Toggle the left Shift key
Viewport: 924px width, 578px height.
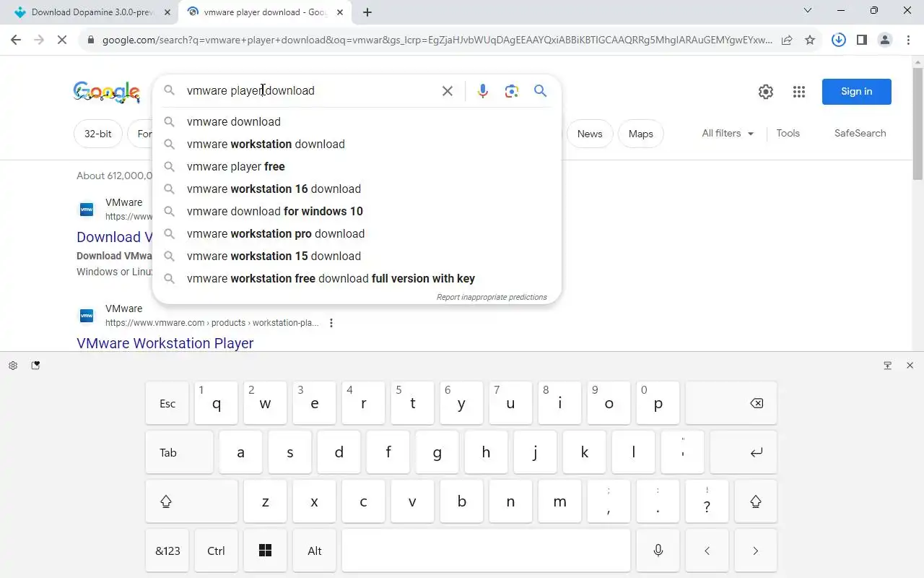point(191,501)
